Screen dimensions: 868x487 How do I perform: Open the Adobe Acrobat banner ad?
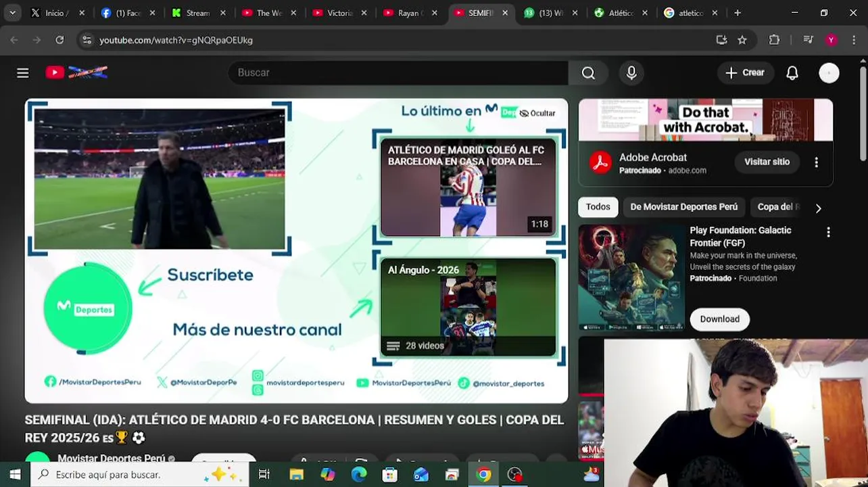[705, 120]
